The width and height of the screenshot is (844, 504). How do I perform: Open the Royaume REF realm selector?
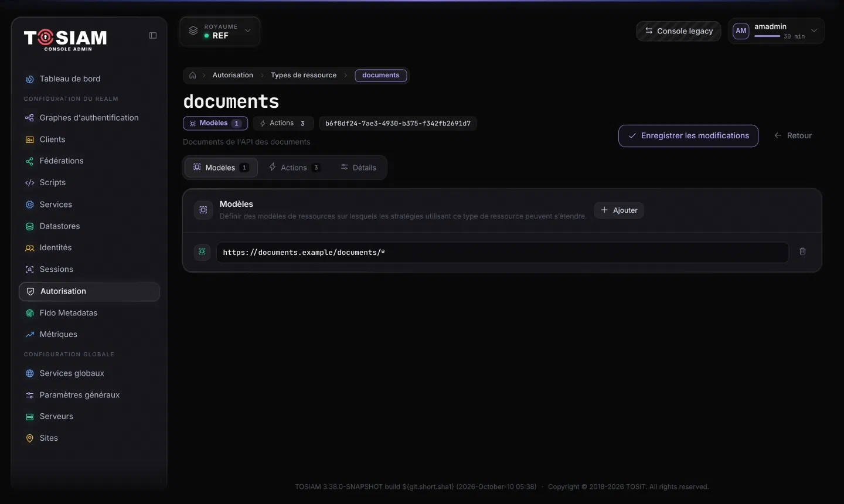click(220, 32)
